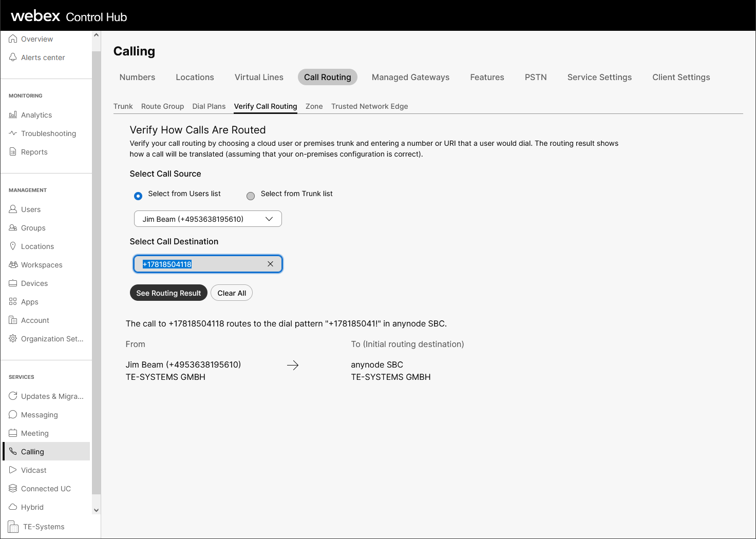Switch to the Dial Plans sub-tab
Screen dimensions: 756x539
coord(209,106)
